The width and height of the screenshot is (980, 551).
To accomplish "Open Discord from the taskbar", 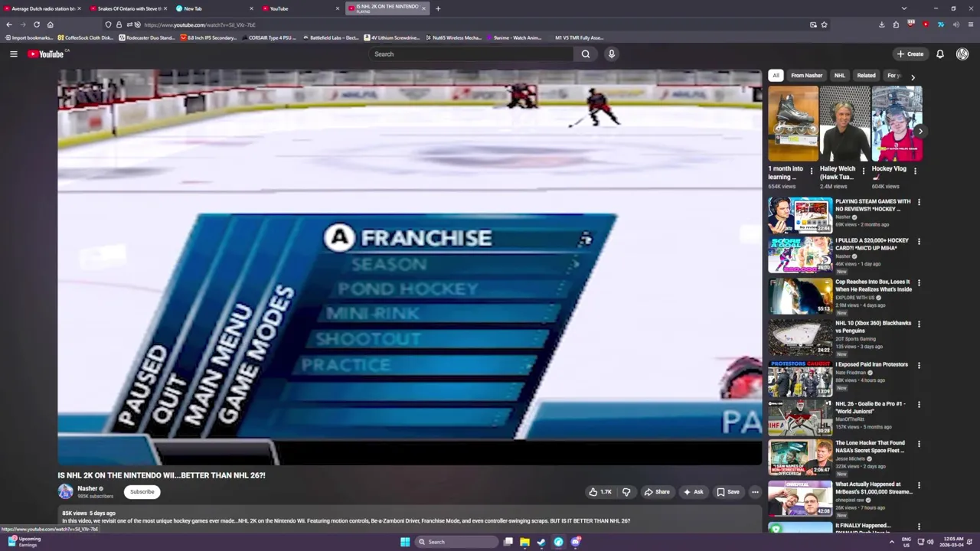I will (576, 542).
